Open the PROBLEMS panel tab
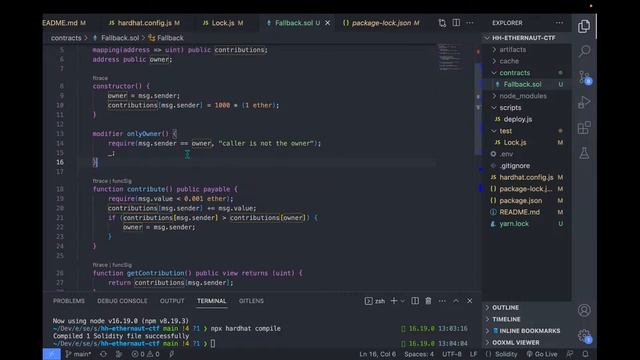 69,301
